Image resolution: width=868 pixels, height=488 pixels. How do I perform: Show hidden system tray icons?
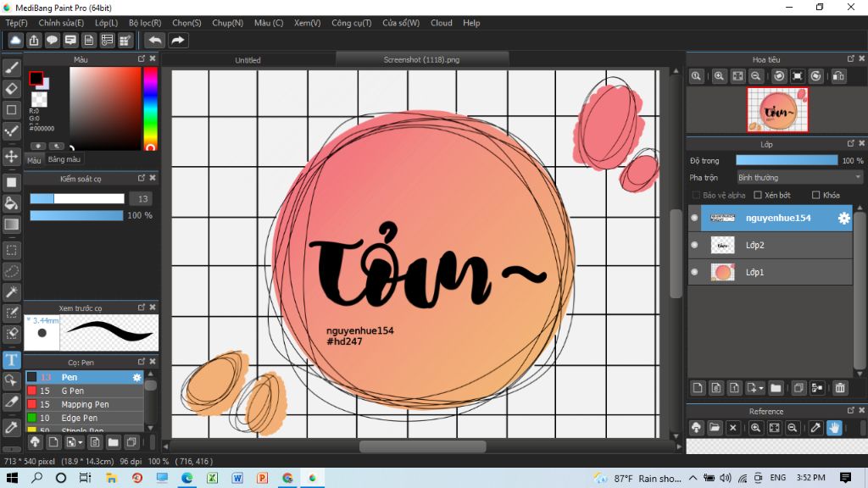[693, 478]
